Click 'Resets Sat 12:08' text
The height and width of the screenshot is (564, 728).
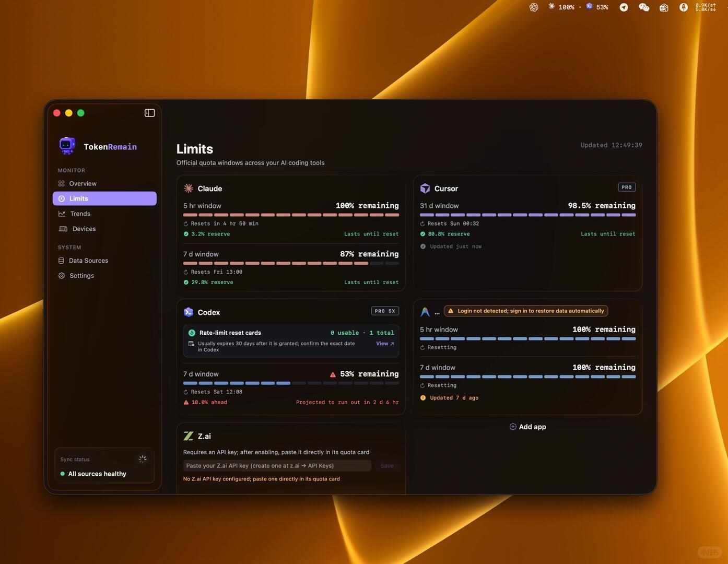217,392
